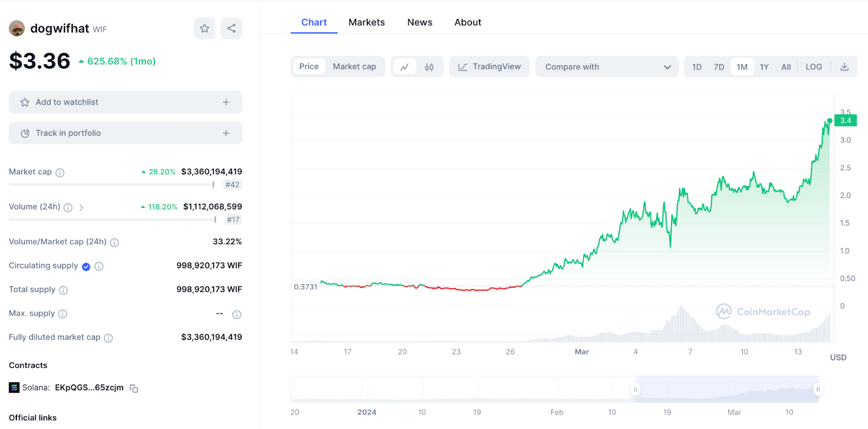Click the 0.3731 starting price label on chart
Image resolution: width=868 pixels, height=429 pixels.
coord(305,287)
